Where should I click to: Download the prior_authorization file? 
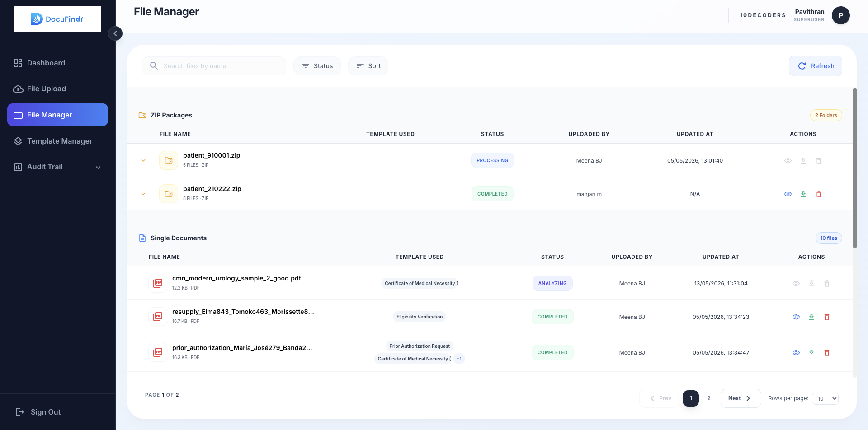(x=811, y=353)
